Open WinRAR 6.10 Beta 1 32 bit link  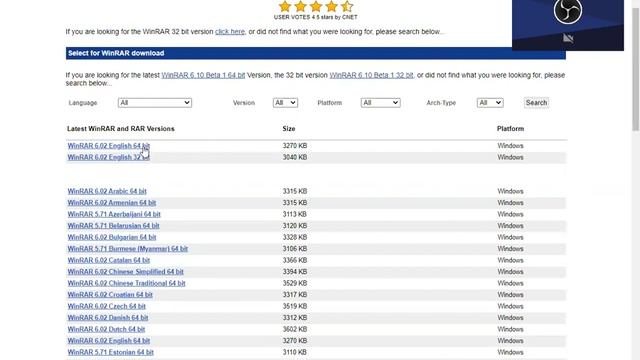tap(371, 75)
